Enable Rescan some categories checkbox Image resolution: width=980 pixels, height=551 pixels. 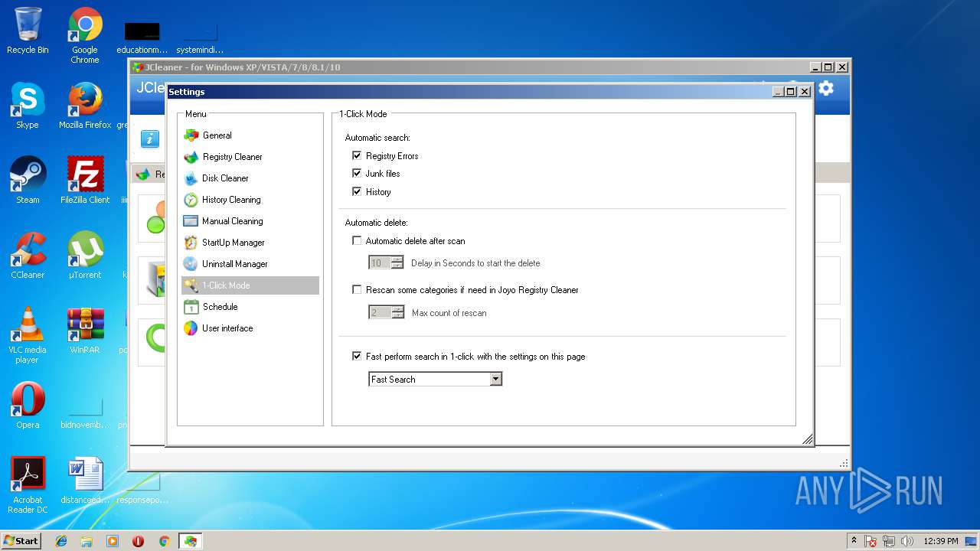pyautogui.click(x=357, y=289)
